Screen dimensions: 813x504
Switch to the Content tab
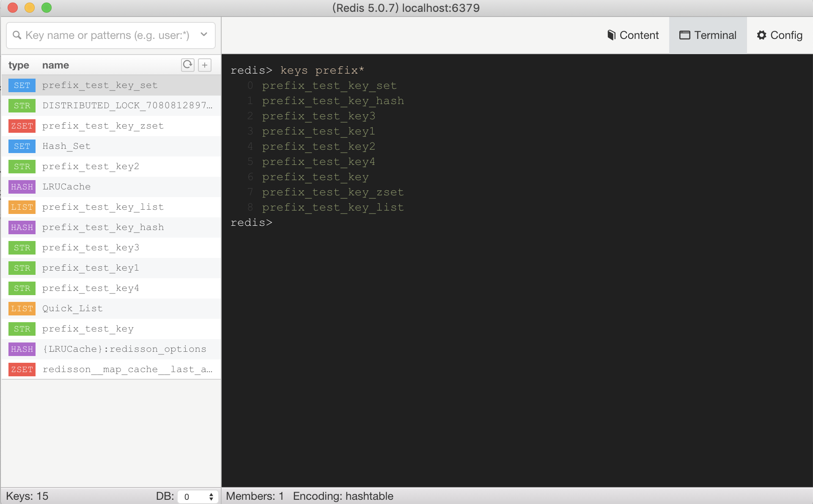pos(633,36)
